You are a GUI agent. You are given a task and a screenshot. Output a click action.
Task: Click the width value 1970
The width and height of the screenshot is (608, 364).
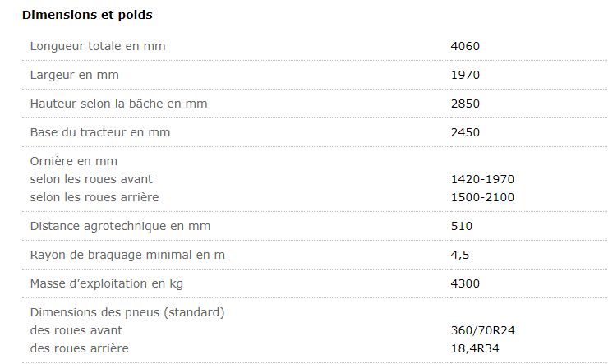point(465,75)
